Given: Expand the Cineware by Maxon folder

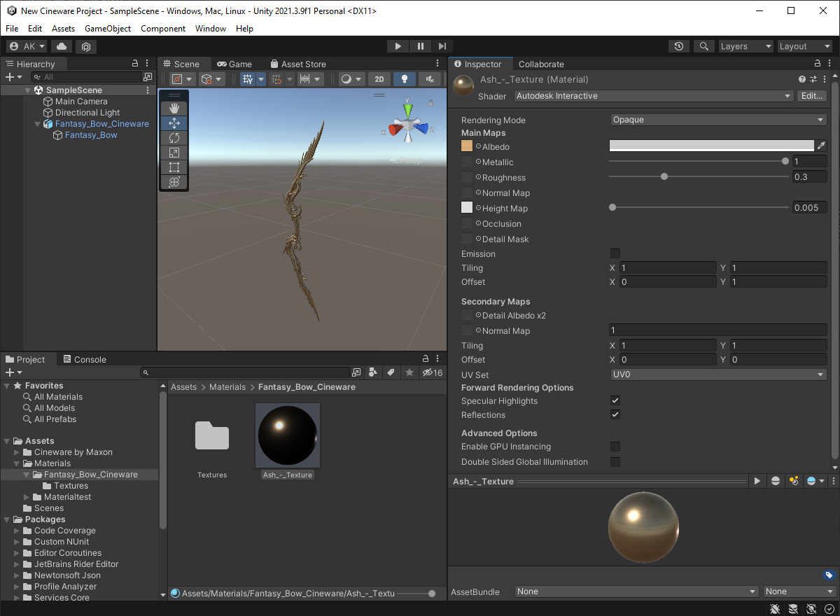Looking at the screenshot, I should coord(17,452).
